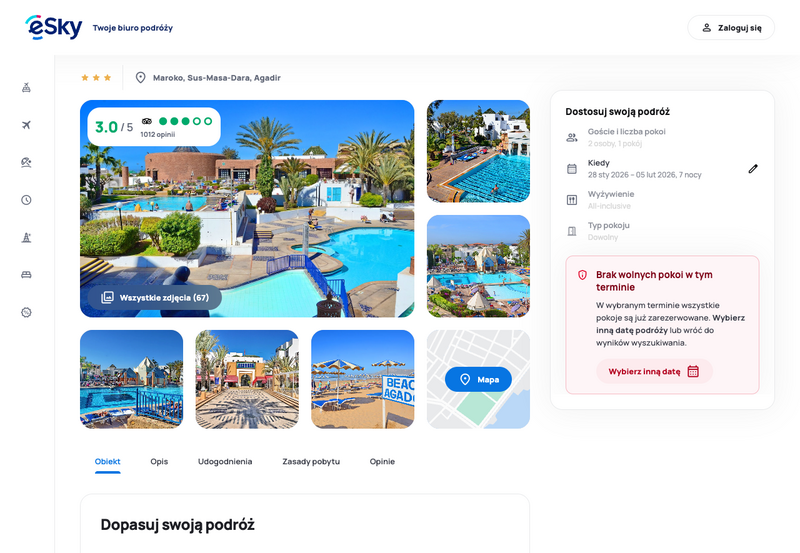Open all photos Wszystkie zdjęcia (67)
The width and height of the screenshot is (800, 553).
pyautogui.click(x=155, y=297)
